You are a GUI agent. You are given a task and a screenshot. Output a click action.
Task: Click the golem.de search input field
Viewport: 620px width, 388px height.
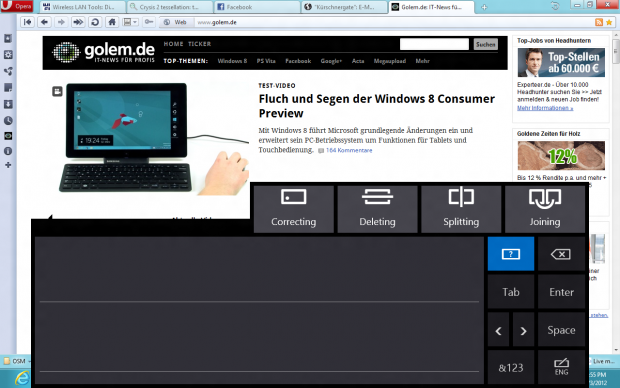[x=434, y=44]
